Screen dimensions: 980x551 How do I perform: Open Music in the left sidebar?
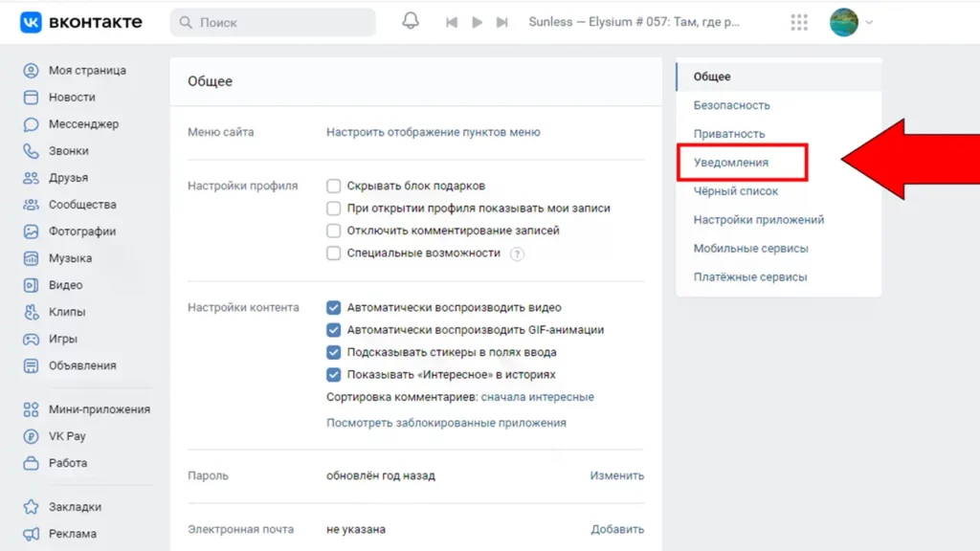pos(70,258)
